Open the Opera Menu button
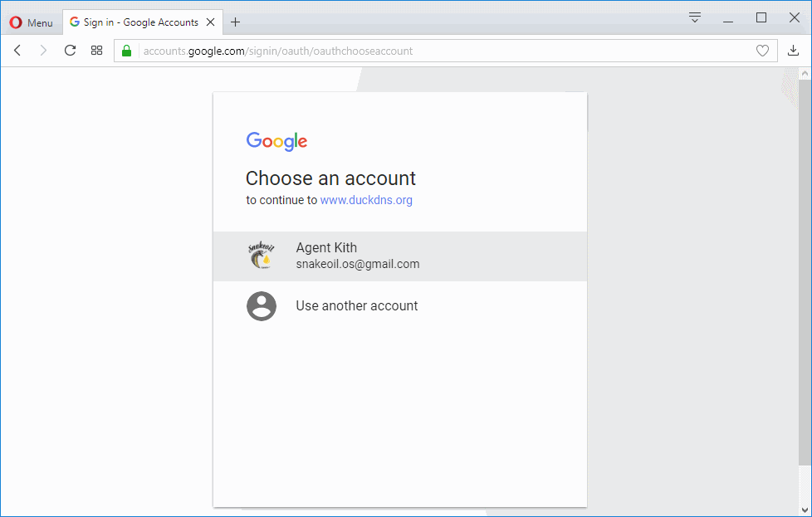The width and height of the screenshot is (812, 517). click(x=31, y=22)
